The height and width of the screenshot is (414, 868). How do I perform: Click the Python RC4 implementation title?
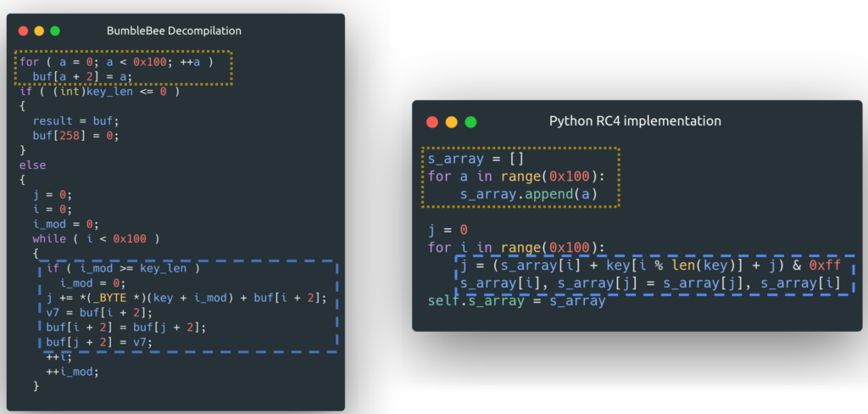click(635, 120)
